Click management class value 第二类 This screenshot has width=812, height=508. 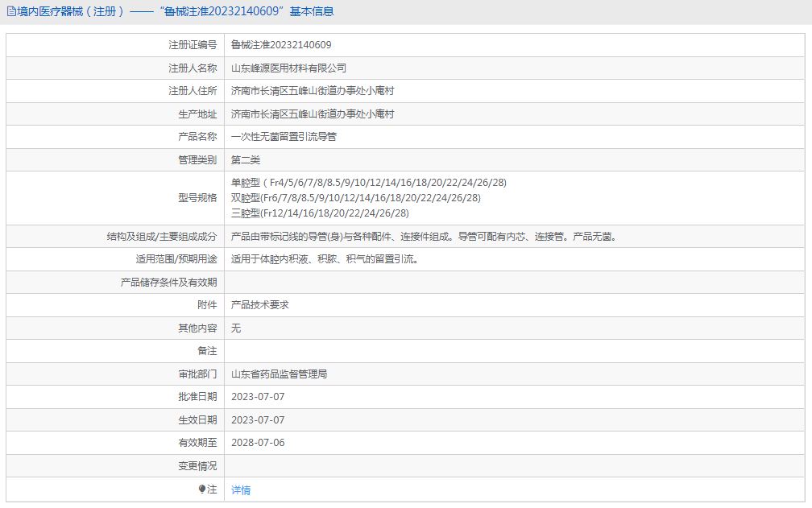(x=246, y=160)
